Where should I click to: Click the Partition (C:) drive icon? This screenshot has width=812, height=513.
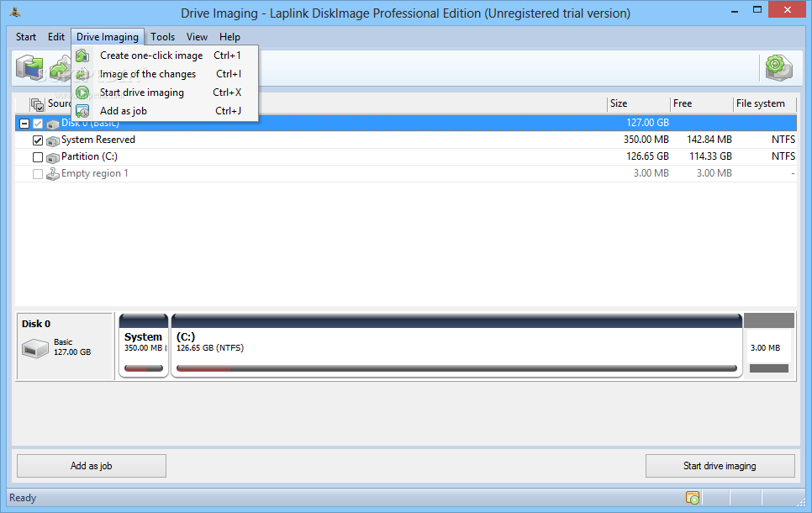[53, 157]
